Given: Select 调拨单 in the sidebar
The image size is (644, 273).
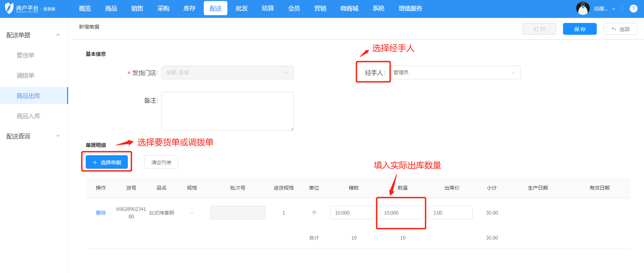Looking at the screenshot, I should tap(26, 76).
